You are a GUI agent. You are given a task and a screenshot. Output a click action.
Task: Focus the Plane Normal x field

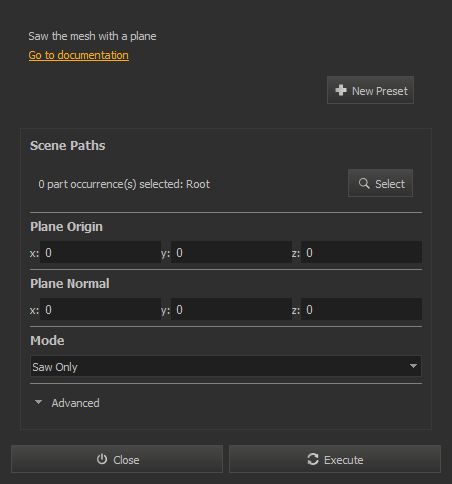pyautogui.click(x=100, y=309)
